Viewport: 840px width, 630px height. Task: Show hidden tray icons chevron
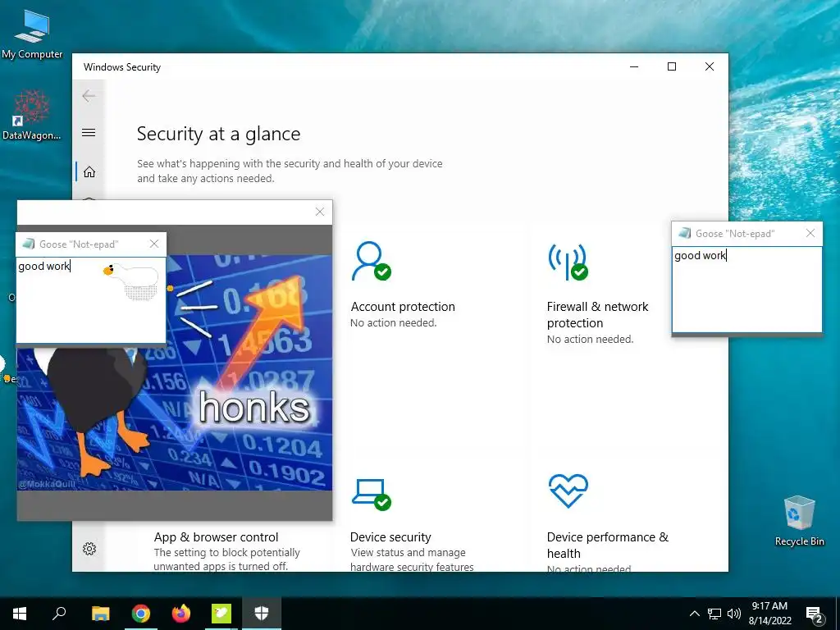click(694, 614)
